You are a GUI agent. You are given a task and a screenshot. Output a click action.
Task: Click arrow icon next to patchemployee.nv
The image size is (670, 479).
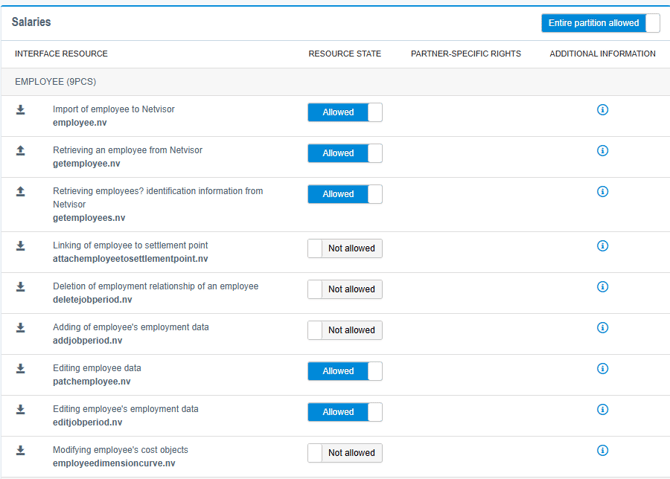[x=21, y=369]
